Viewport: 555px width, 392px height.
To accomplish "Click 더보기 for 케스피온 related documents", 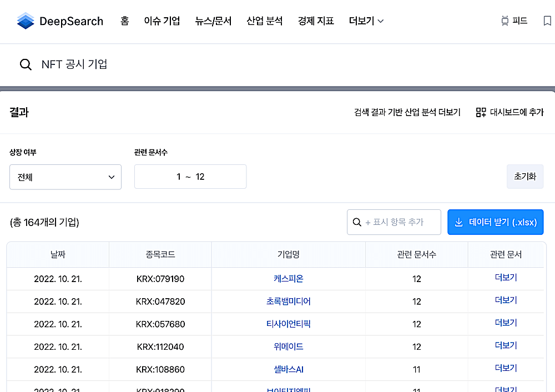I will pos(506,278).
